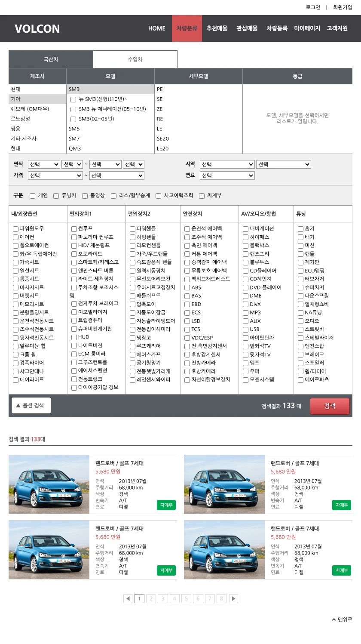Select PE in the sub-model list

199,89
